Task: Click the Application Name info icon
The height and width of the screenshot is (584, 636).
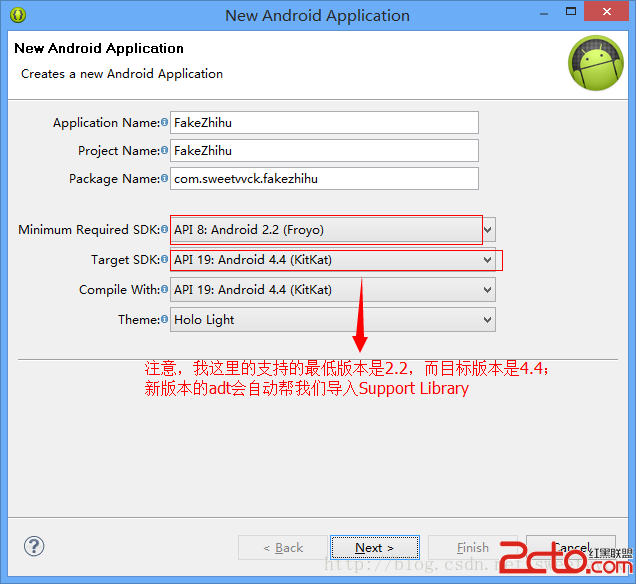Action: click(x=164, y=122)
